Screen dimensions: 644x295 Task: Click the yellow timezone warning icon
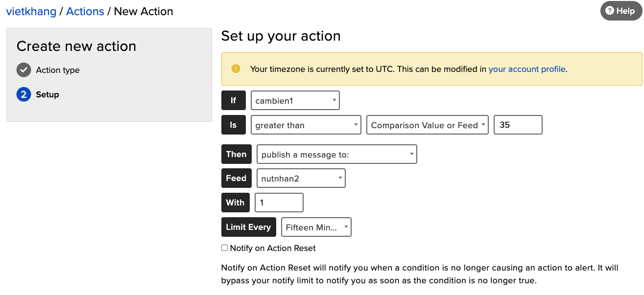click(x=236, y=69)
